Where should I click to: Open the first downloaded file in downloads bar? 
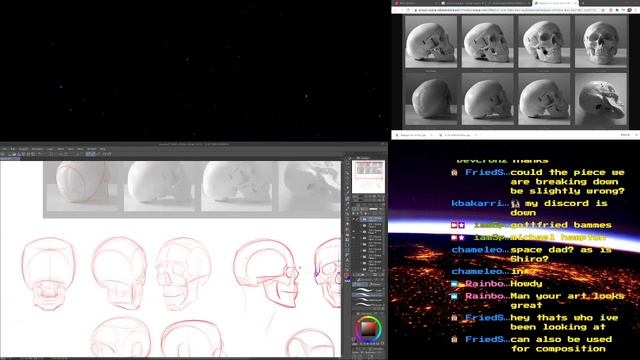413,135
